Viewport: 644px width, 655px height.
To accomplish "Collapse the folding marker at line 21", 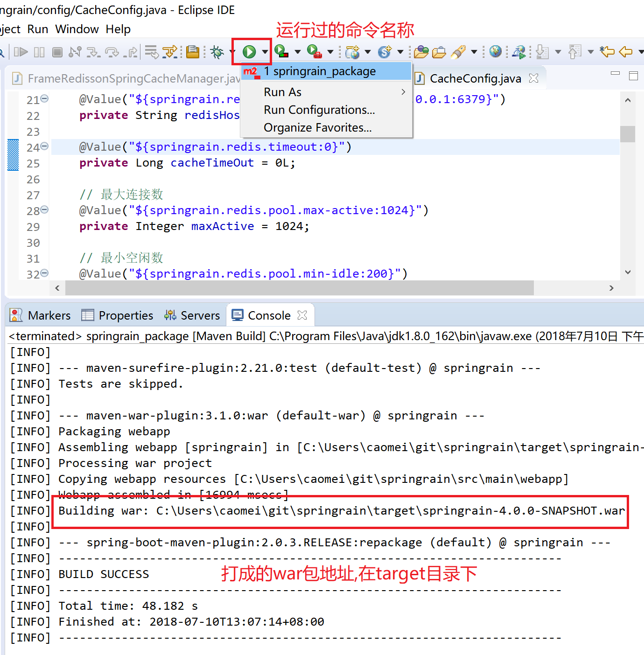I will point(45,98).
